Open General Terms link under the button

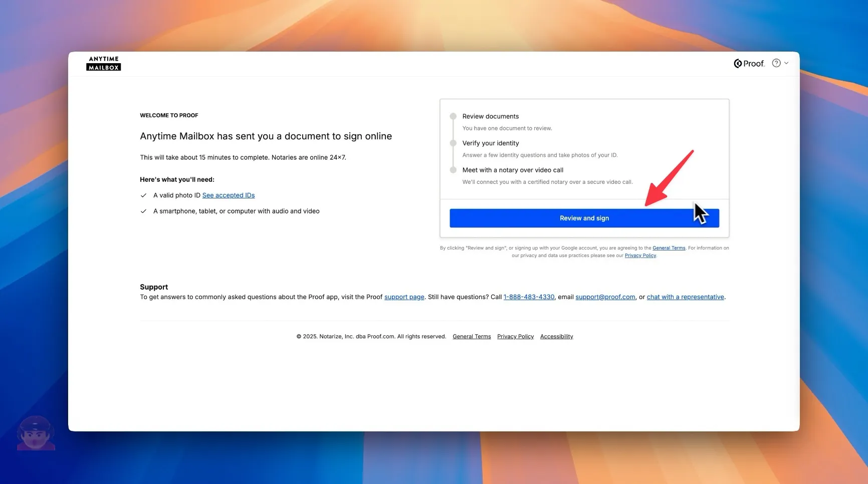click(x=669, y=248)
